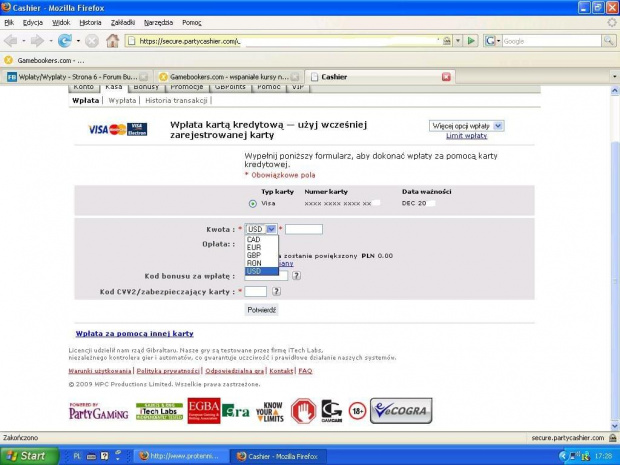The width and height of the screenshot is (620, 465).
Task: Choose EUR from the currency list
Action: (261, 248)
